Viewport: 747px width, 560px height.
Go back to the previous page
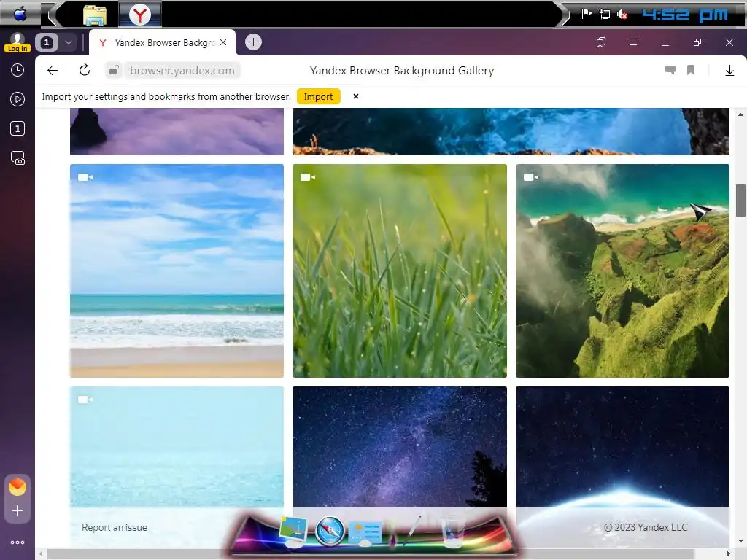(x=53, y=71)
